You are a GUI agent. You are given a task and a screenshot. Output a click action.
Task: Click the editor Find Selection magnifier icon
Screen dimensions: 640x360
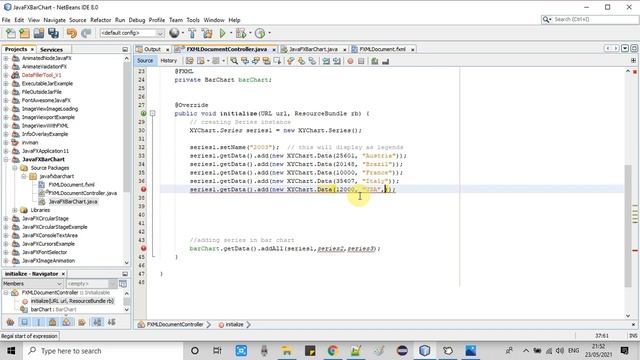[234, 61]
